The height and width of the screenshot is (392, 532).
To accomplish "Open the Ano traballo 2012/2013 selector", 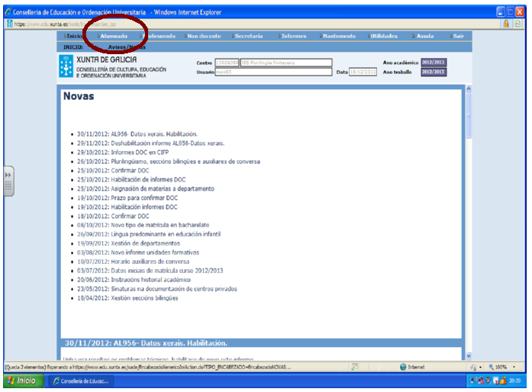I will click(x=432, y=72).
